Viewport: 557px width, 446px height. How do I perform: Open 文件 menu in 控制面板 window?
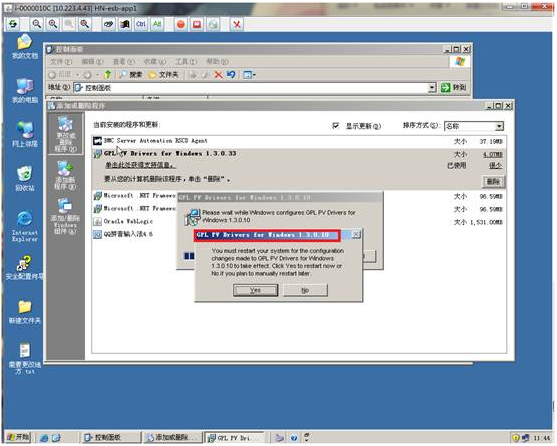coord(60,62)
